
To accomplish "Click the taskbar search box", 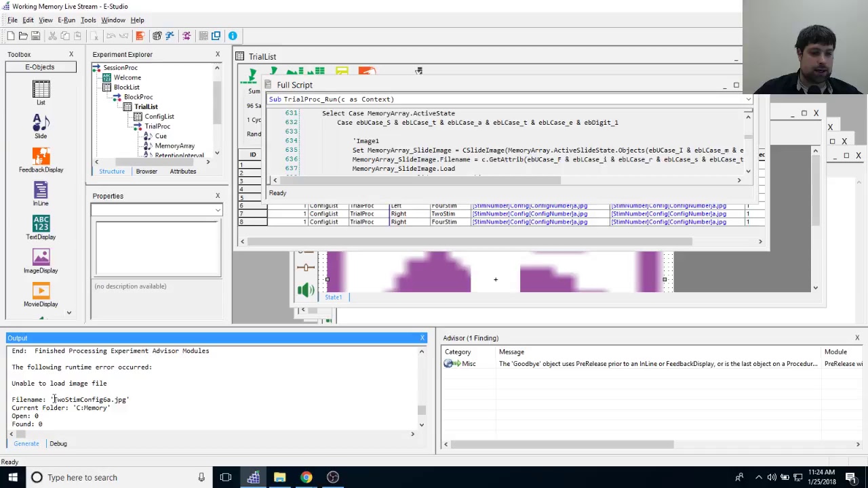I will coord(119,477).
